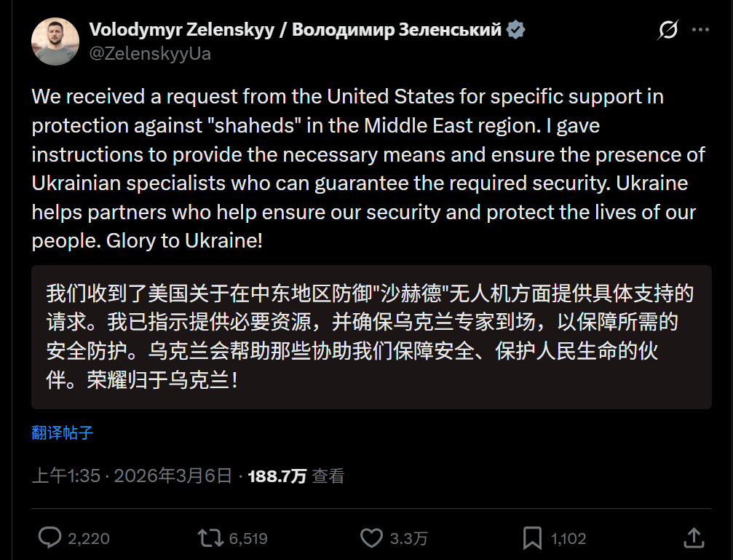Click the 1,102 bookmarks counter

tap(567, 537)
